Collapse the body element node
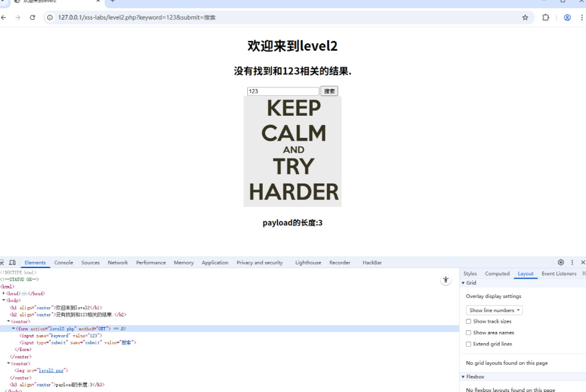Viewport: 586px width, 392px height. pyautogui.click(x=4, y=300)
